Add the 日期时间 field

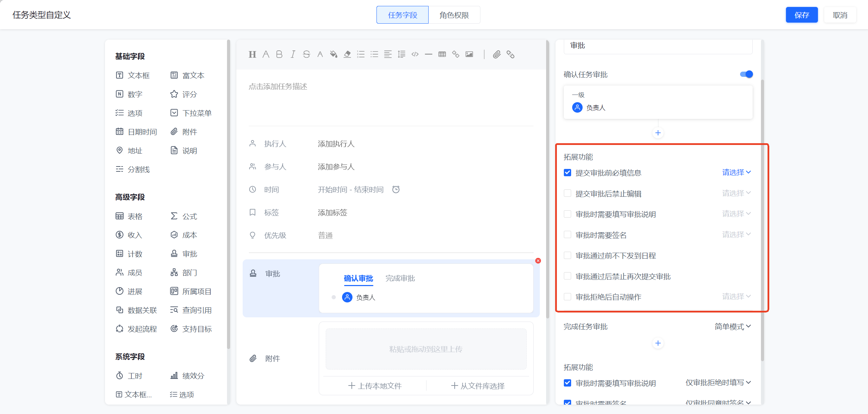[x=136, y=132]
